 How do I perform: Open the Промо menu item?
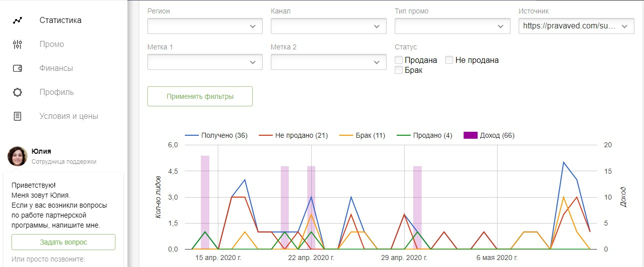pos(52,44)
